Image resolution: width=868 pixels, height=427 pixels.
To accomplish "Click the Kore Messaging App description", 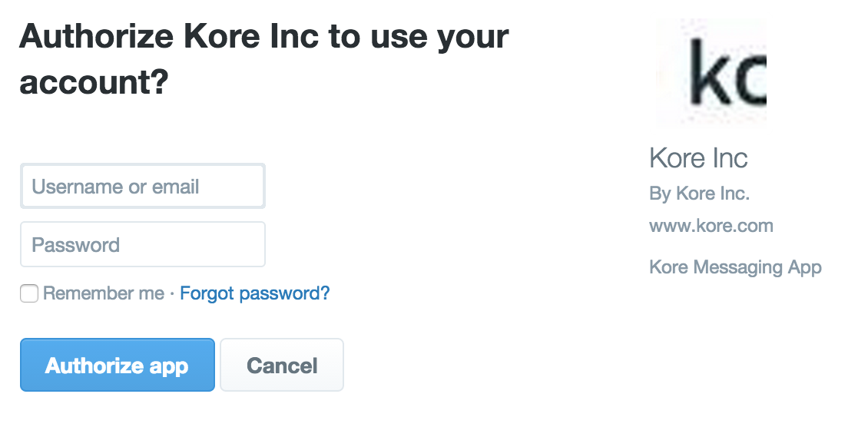I will (735, 267).
